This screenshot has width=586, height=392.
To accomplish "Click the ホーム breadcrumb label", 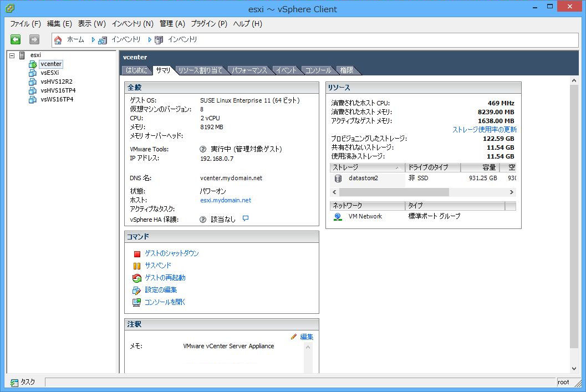I will 75,39.
